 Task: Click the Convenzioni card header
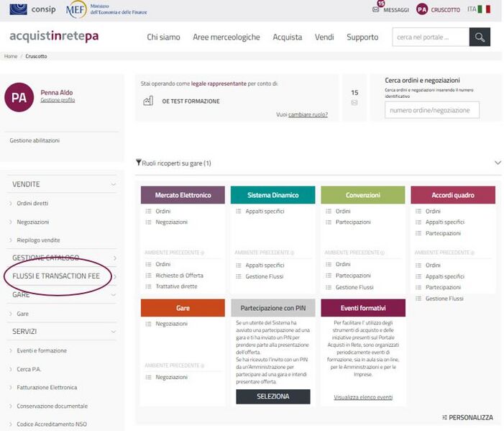(363, 195)
